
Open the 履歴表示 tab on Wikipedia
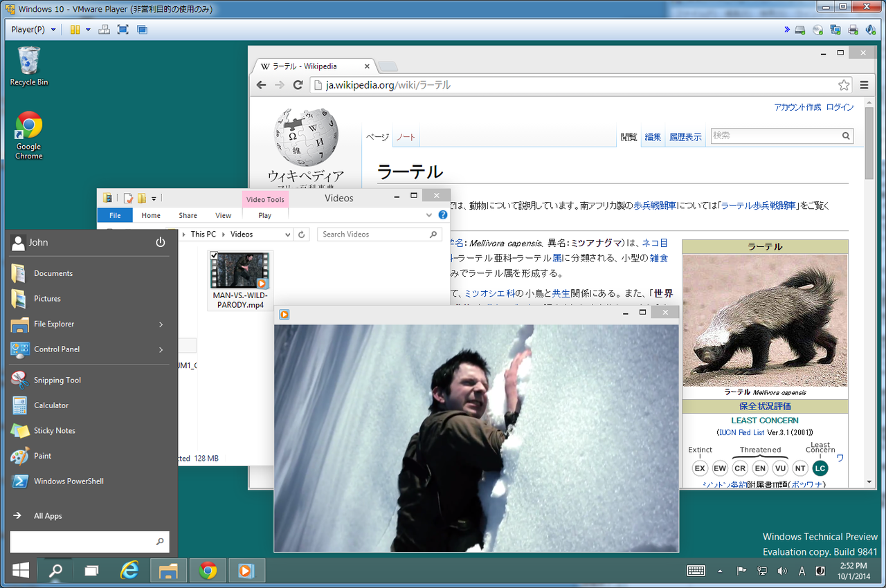coord(685,137)
